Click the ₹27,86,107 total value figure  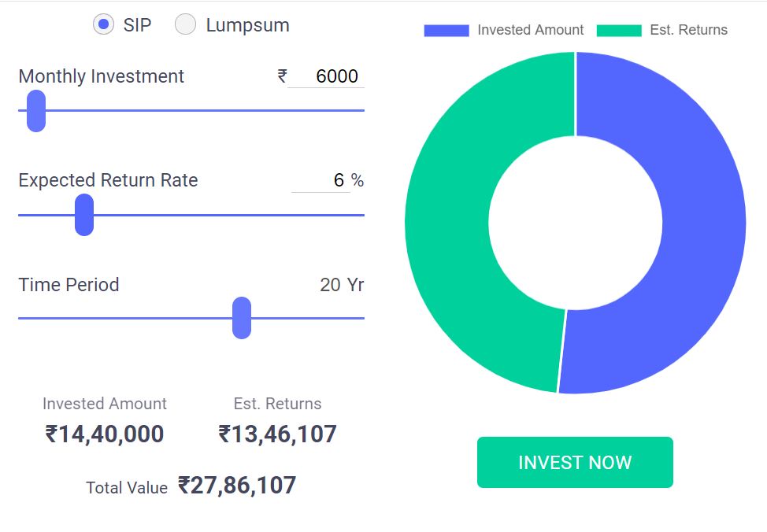[237, 486]
